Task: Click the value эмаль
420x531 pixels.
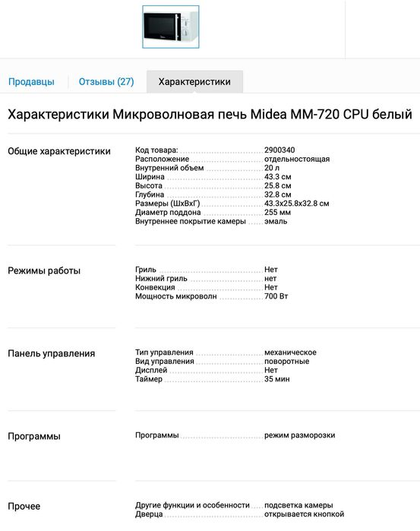Action: coord(276,222)
